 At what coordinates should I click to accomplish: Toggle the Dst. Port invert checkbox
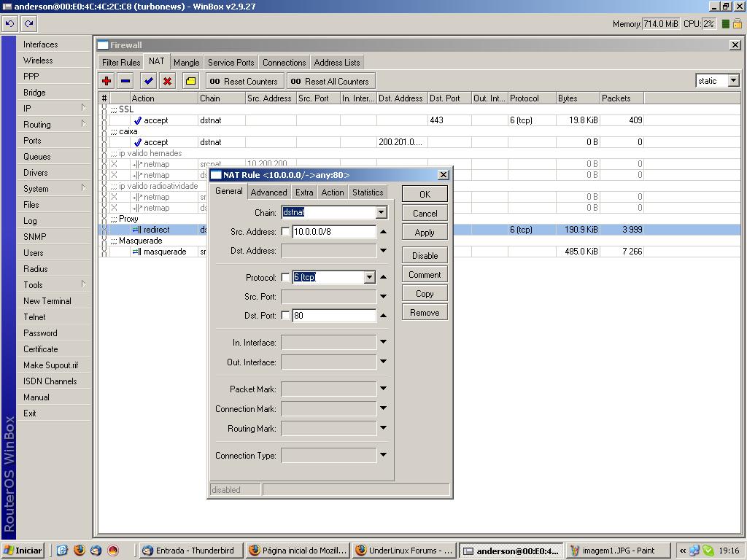[285, 316]
